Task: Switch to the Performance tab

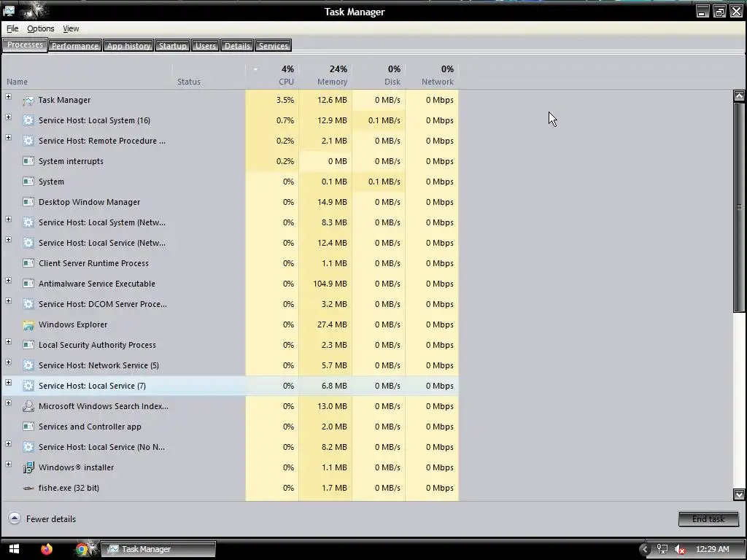Action: point(75,46)
